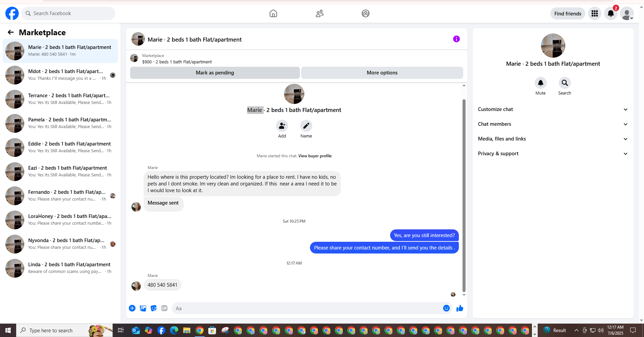Open the Eddie conversation
The width and height of the screenshot is (644, 337).
(60, 148)
